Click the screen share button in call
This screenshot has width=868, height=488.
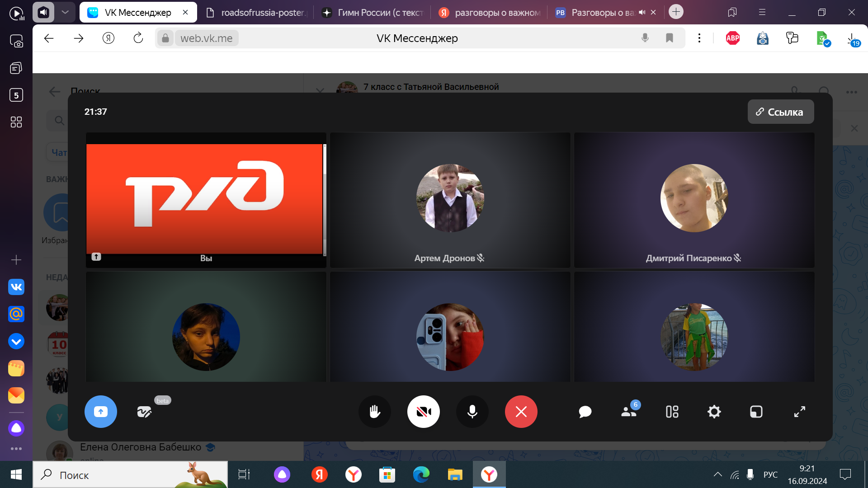100,412
